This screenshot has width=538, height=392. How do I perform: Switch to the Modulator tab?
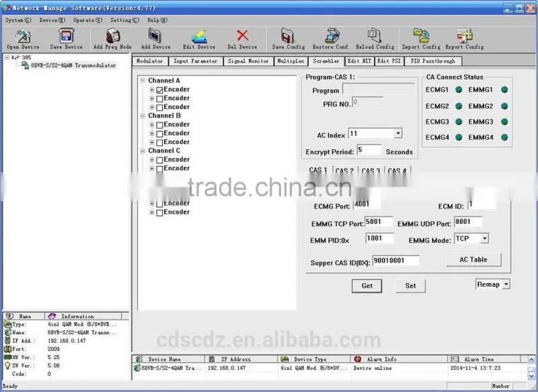[x=150, y=61]
